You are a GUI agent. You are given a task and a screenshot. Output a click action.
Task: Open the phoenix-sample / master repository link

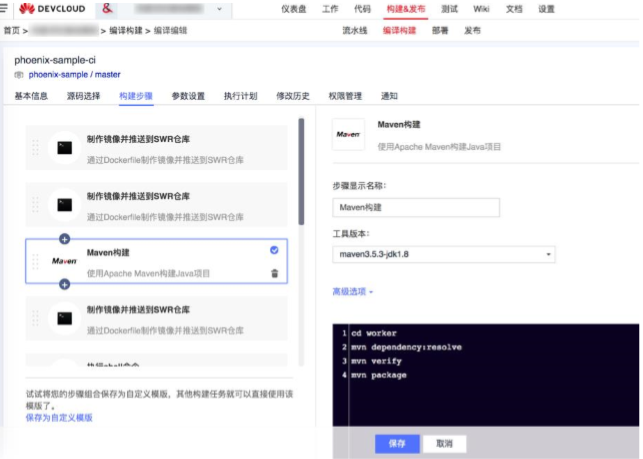point(75,75)
